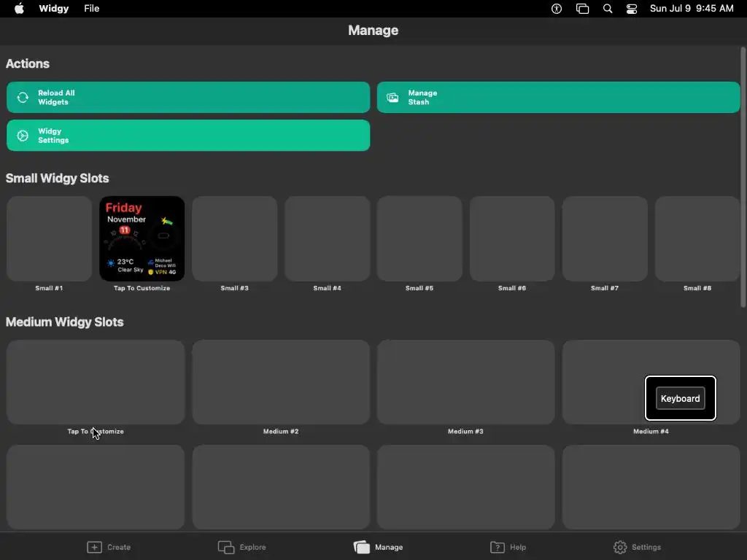Open the Friday November widget thumbnail
This screenshot has width=747, height=560.
[142, 238]
